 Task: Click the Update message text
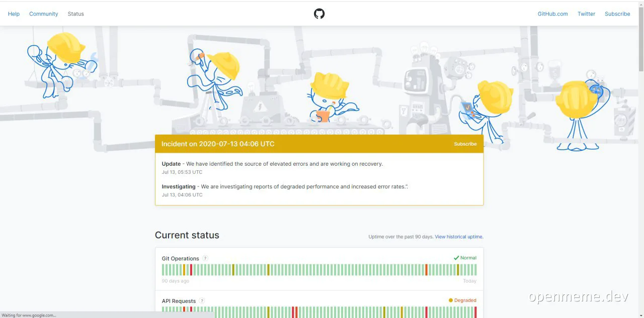click(x=272, y=164)
